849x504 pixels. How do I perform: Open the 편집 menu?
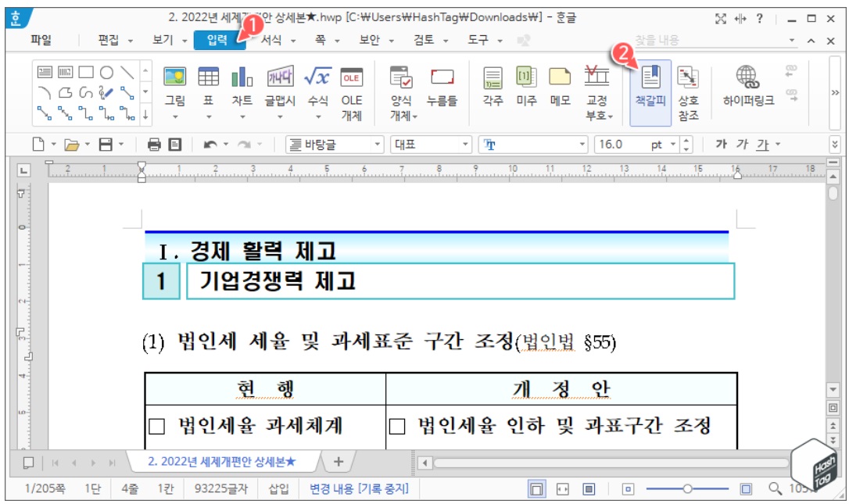tap(109, 40)
